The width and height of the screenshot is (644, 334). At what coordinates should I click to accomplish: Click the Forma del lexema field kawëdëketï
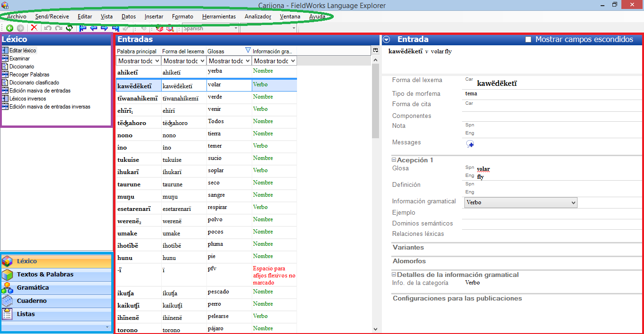(497, 83)
